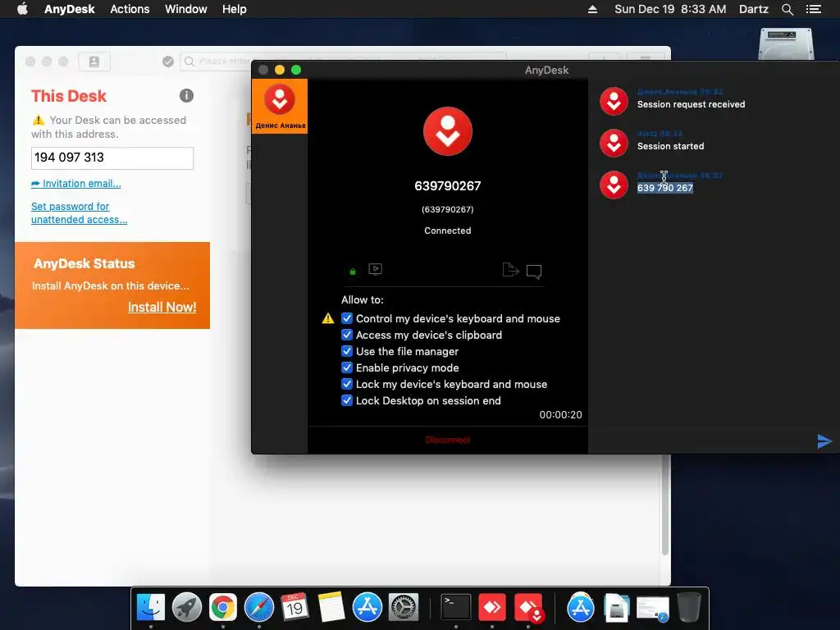Click the yellow warning triangle beside control permission

click(x=328, y=319)
